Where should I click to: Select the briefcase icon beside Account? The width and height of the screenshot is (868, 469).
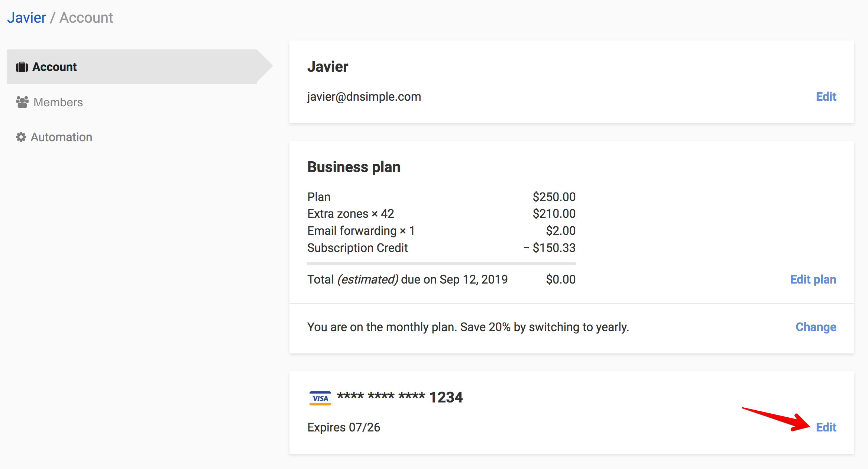(22, 67)
